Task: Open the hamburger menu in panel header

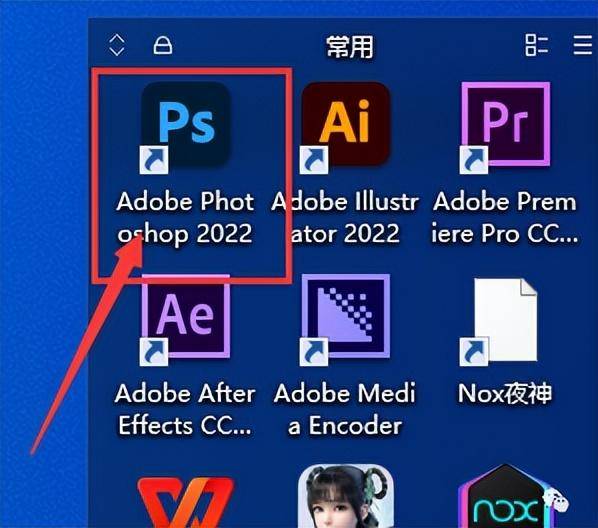Action: (584, 45)
